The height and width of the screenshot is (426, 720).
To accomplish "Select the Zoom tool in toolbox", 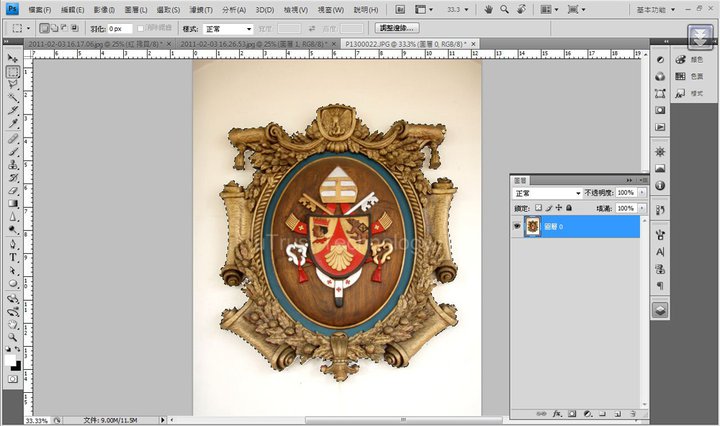I will (12, 337).
